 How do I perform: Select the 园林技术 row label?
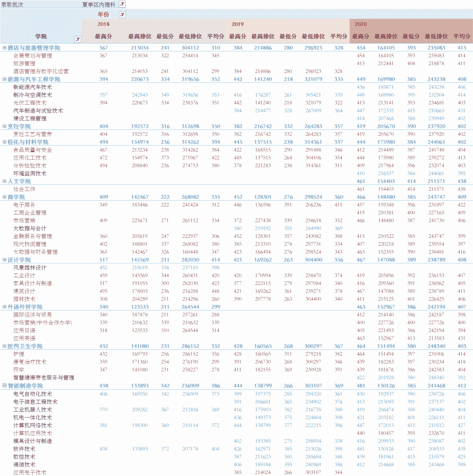24,299
